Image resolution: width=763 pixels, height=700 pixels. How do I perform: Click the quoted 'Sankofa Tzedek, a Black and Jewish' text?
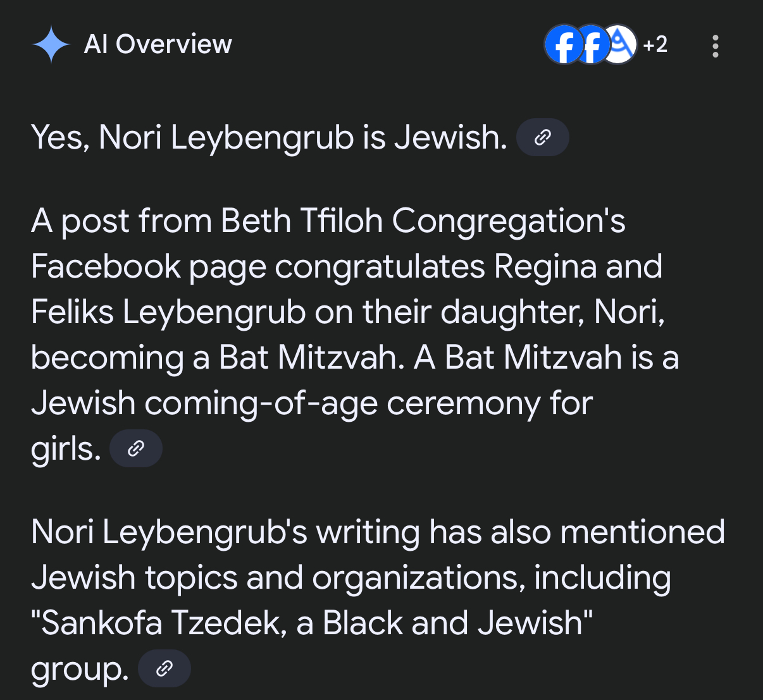[312, 623]
